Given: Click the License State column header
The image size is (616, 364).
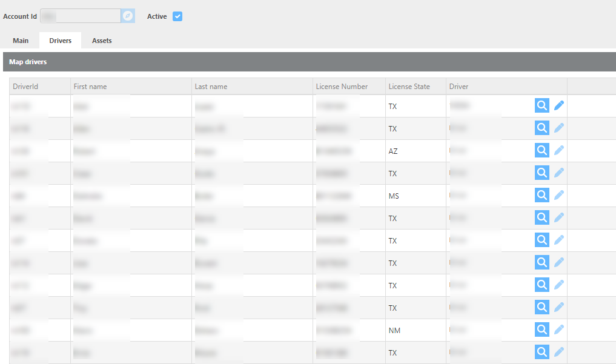Looking at the screenshot, I should pyautogui.click(x=409, y=87).
